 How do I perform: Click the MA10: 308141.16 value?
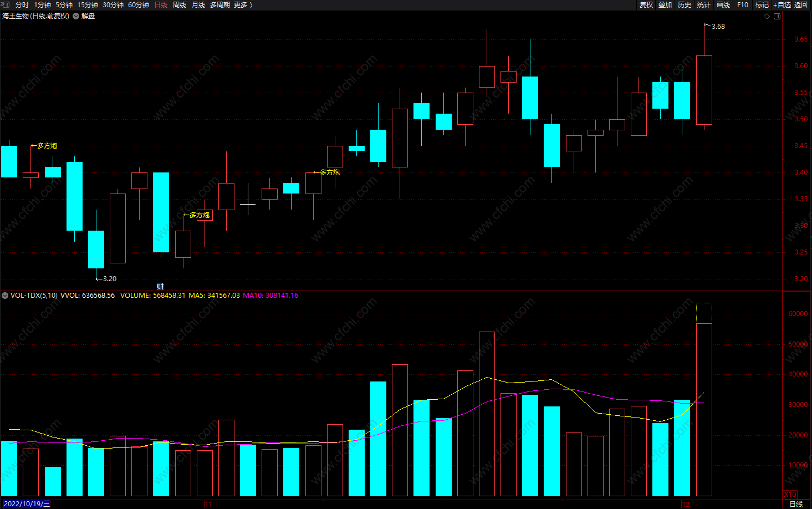coord(270,296)
